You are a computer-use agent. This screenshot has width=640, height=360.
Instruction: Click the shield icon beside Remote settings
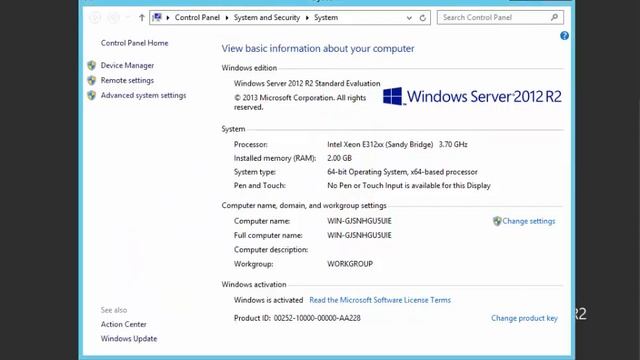coord(91,80)
